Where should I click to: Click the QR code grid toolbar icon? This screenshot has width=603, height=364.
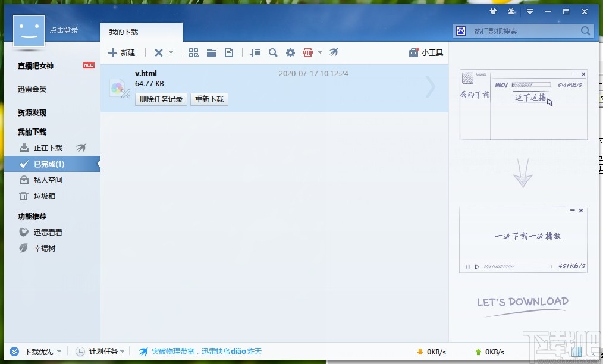point(194,53)
